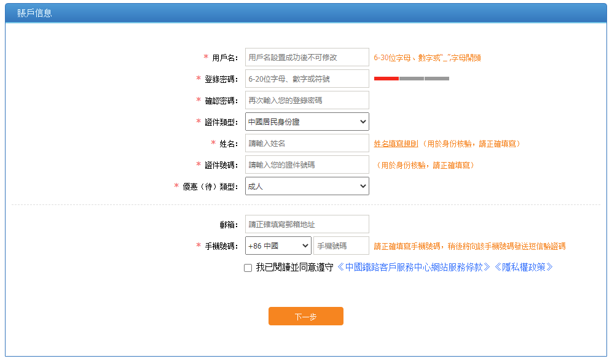Screen dimensions: 612x364
Task: Click the orange 下一步 button
Action: pos(305,316)
